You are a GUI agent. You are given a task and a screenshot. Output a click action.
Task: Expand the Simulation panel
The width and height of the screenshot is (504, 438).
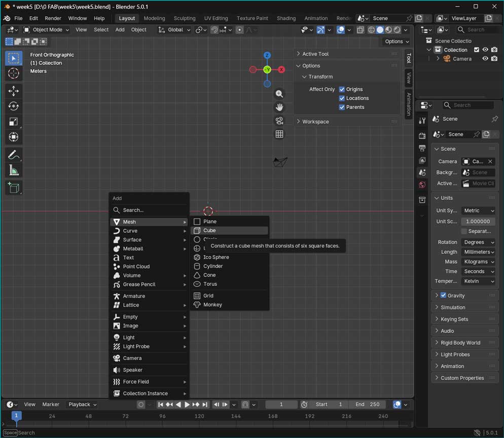[453, 307]
